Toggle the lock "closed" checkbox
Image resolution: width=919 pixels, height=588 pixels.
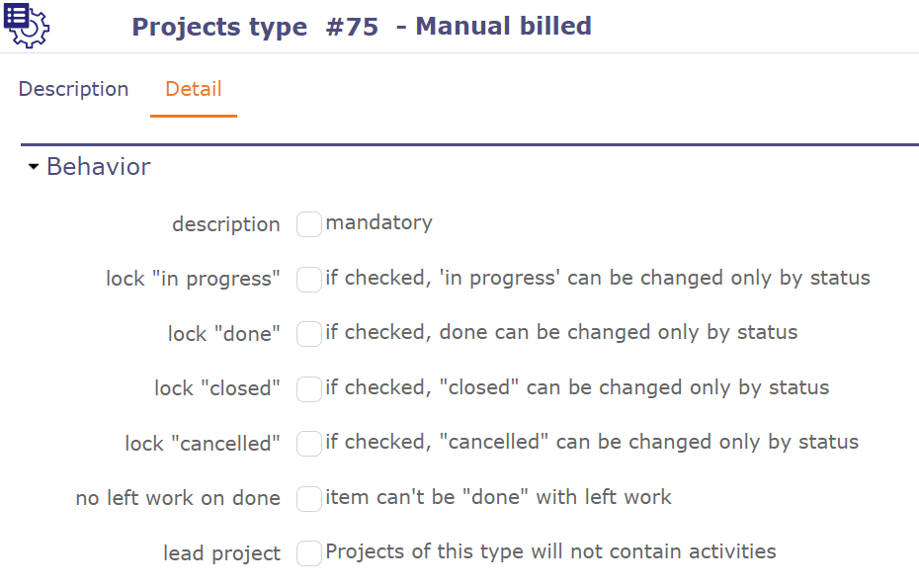(308, 389)
